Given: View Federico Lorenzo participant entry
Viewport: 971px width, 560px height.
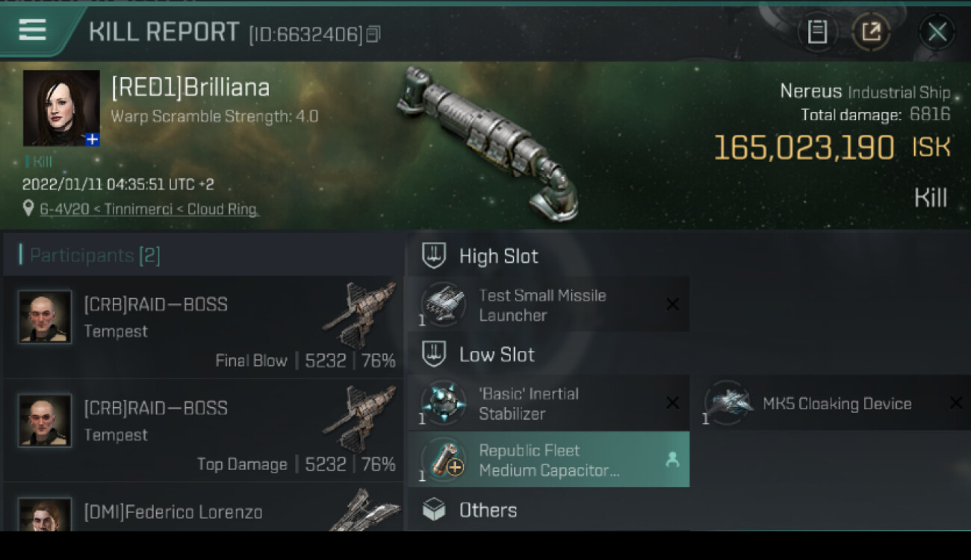Looking at the screenshot, I should click(203, 512).
